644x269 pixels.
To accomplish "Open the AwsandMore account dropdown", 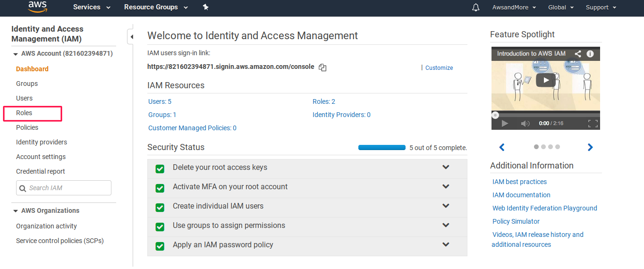I will coord(514,7).
